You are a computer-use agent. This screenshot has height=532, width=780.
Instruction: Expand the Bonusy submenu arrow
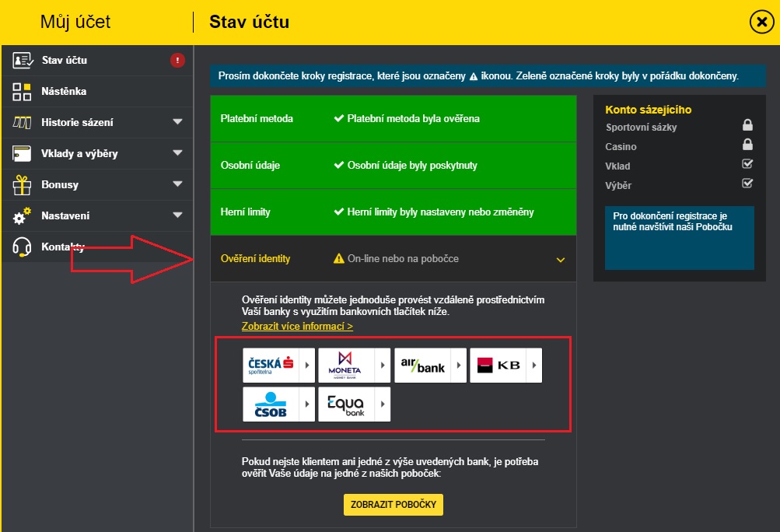point(177,184)
